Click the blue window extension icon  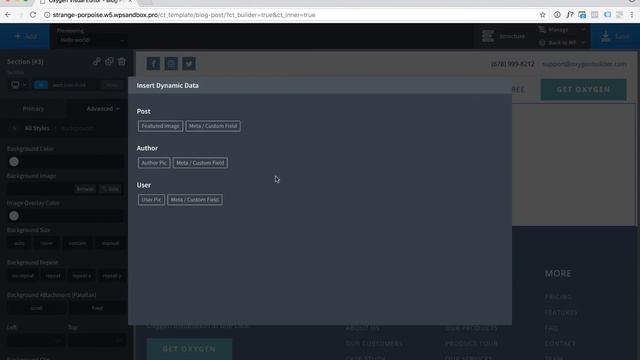point(582,15)
